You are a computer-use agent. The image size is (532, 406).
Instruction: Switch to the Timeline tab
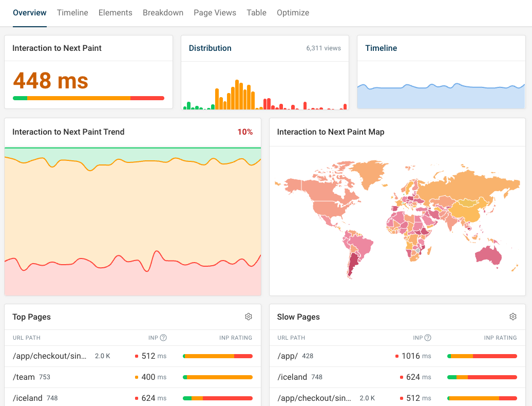pos(72,12)
